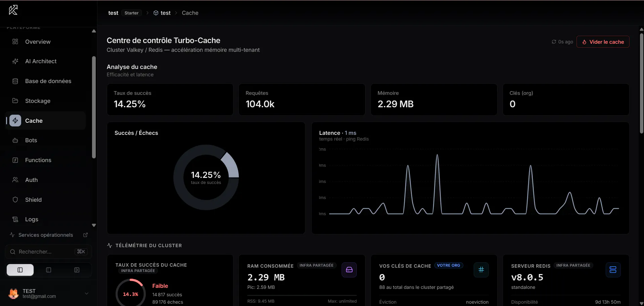The width and height of the screenshot is (644, 306).
Task: Click the database cylinder icon
Action: point(15,81)
